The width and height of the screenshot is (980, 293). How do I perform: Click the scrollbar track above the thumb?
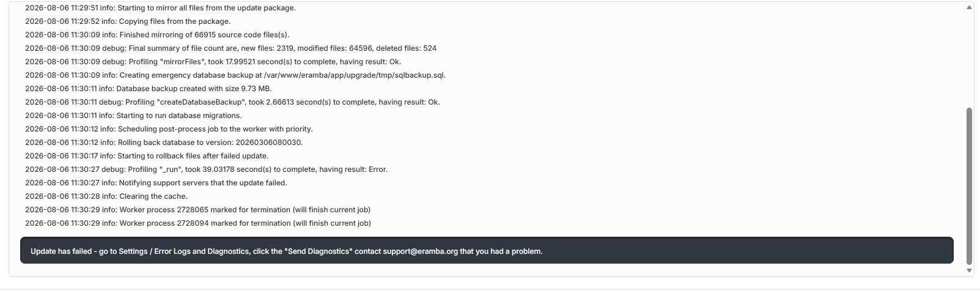click(969, 59)
